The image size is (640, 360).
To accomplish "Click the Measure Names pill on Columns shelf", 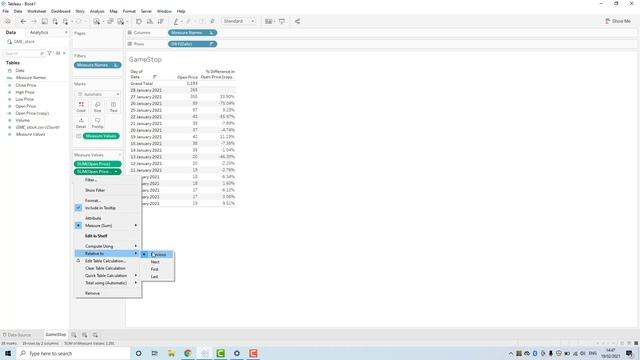I will click(192, 33).
